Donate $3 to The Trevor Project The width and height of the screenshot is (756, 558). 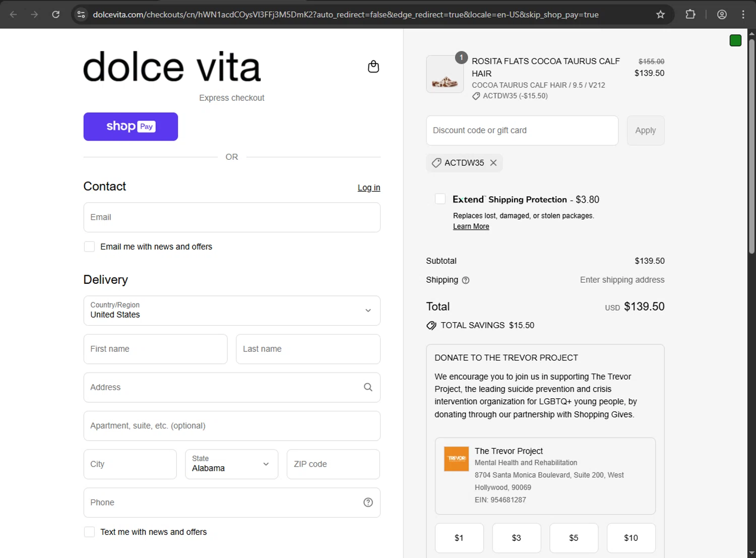click(x=517, y=538)
